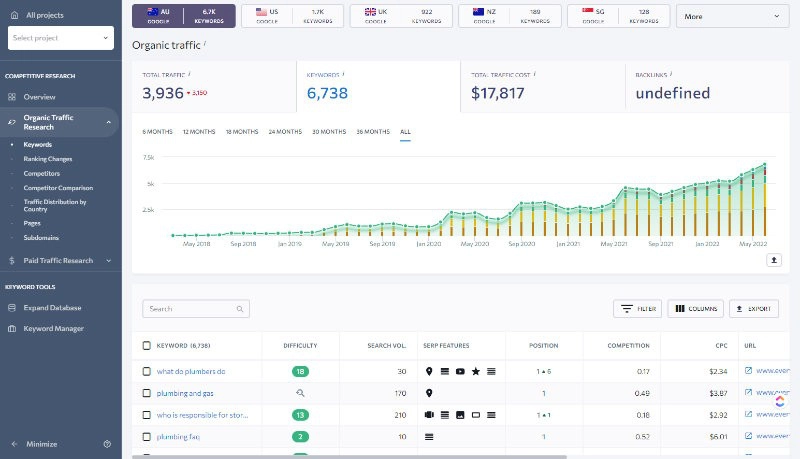This screenshot has width=800, height=459.
Task: Click the info icon next to Organic traffic title
Action: (x=205, y=43)
